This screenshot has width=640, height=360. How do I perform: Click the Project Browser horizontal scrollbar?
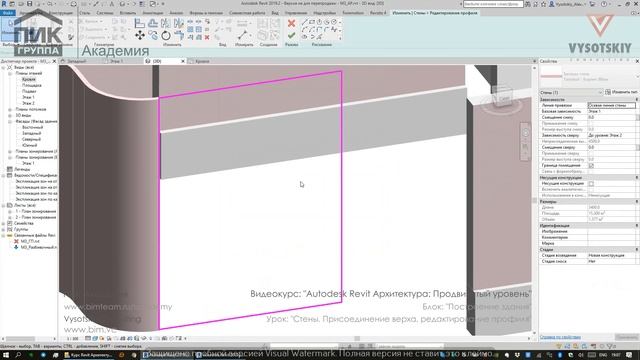28,339
